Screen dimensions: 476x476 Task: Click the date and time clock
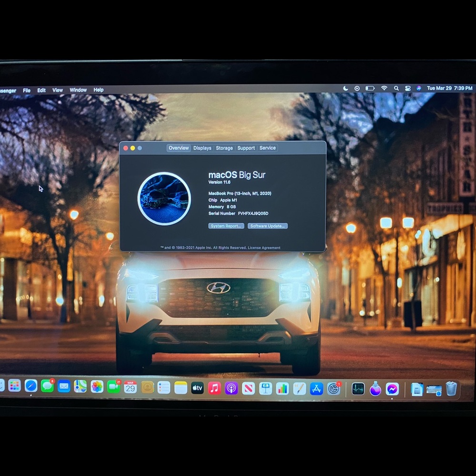(x=450, y=88)
